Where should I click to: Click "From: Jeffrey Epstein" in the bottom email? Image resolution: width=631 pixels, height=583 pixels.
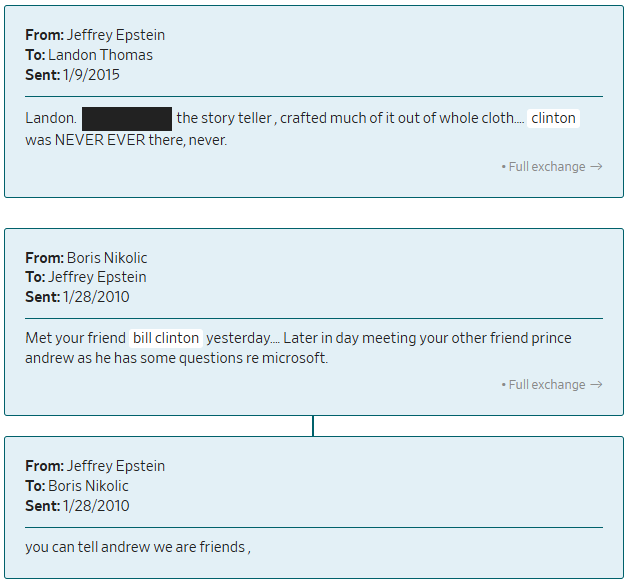pos(95,466)
